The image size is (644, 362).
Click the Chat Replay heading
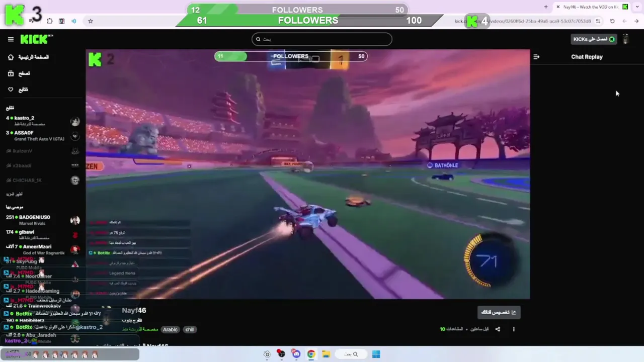pos(587,57)
